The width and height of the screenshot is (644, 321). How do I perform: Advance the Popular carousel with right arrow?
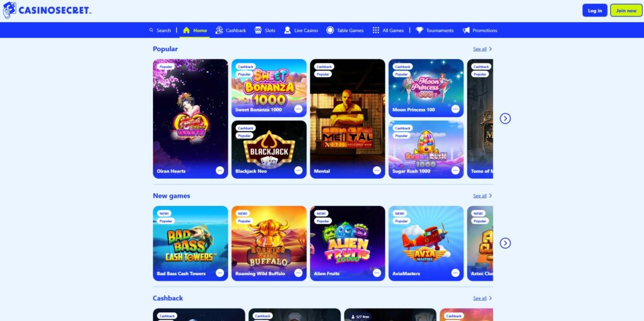point(505,118)
